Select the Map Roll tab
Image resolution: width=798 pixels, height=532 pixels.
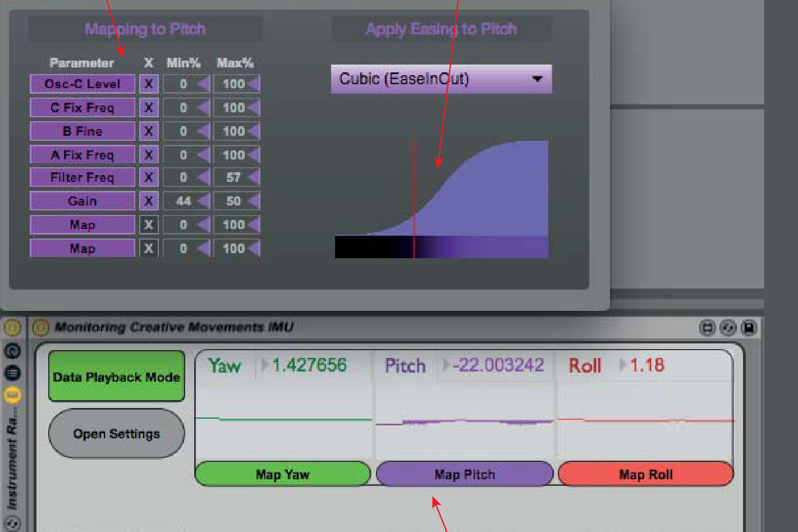coord(645,475)
